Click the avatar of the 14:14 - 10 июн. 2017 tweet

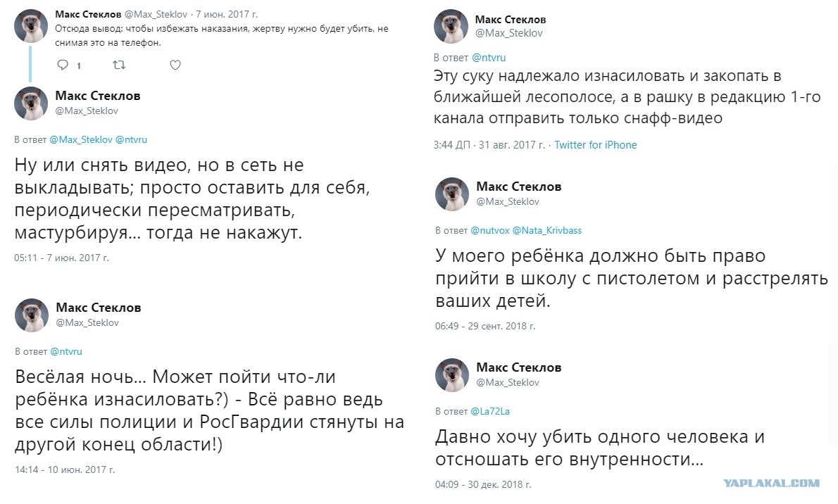(x=32, y=315)
